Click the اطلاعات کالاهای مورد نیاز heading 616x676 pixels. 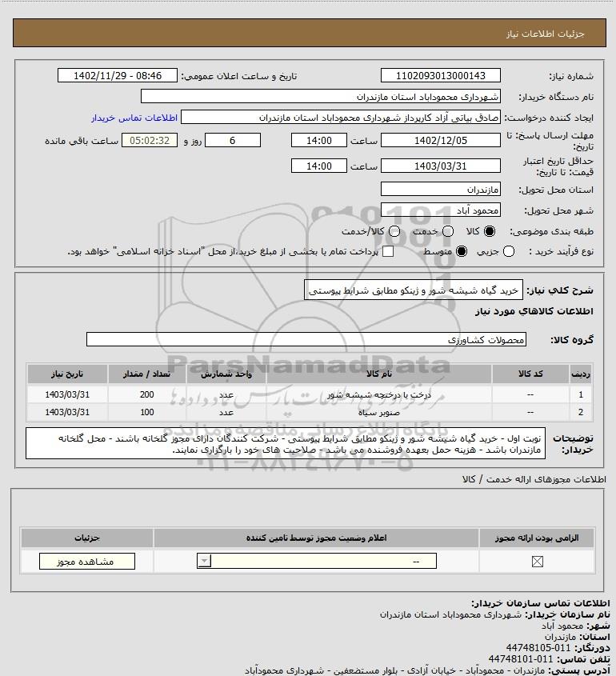coord(534,311)
